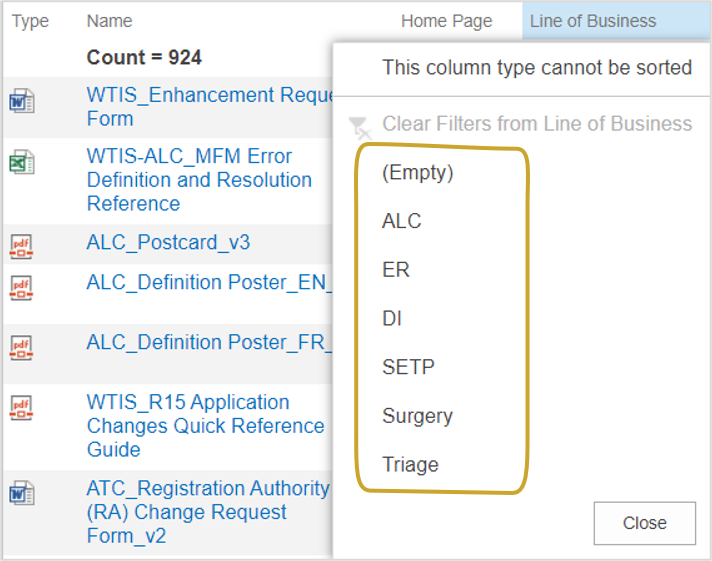
Task: Click the Name column header
Action: (x=109, y=21)
